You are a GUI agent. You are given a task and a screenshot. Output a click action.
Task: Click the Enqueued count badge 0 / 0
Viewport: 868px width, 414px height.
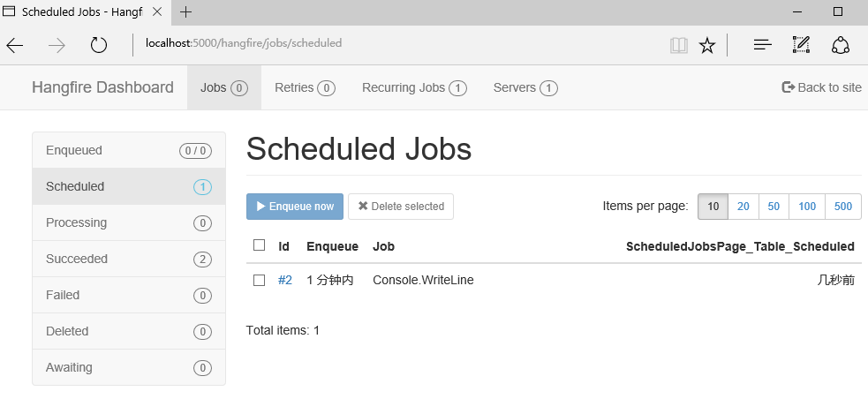[195, 151]
